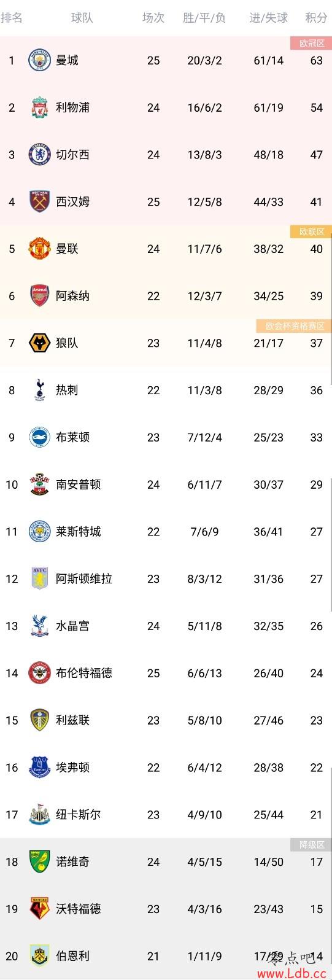Open the 阿斯顿维拉 team name link
Screen dimensions: 332x980
pos(84,578)
